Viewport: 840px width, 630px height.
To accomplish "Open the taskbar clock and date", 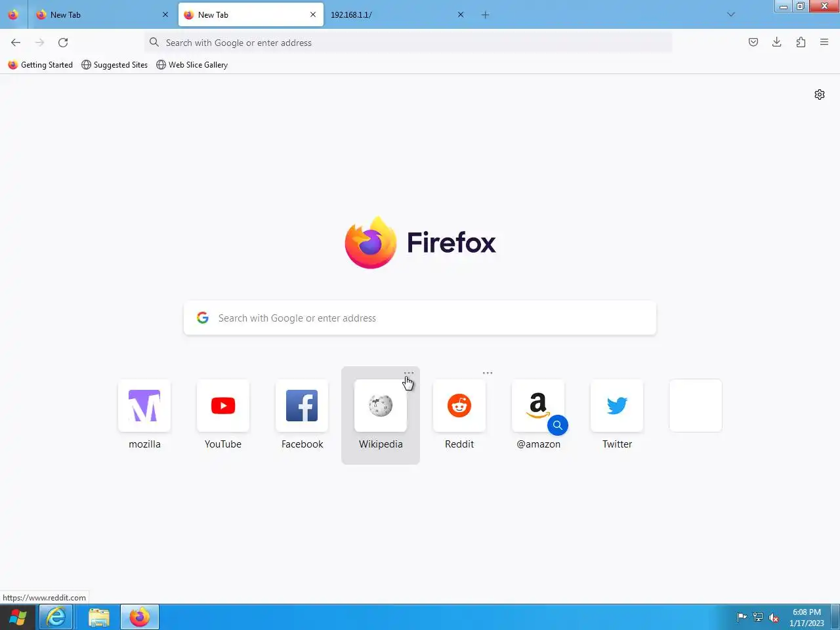I will (807, 618).
